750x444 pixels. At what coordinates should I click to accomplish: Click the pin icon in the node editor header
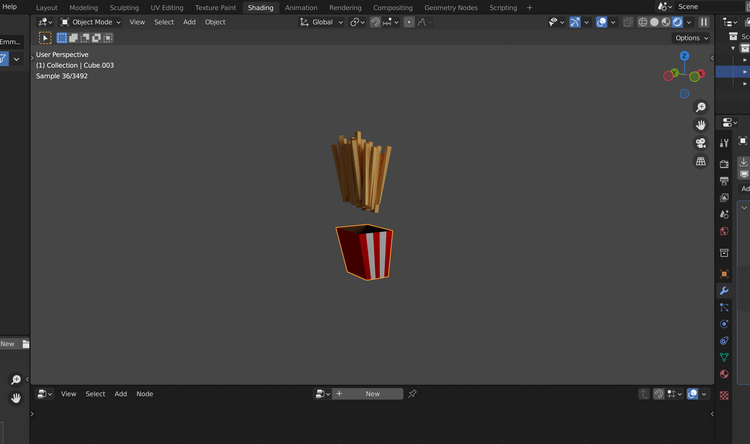click(412, 394)
